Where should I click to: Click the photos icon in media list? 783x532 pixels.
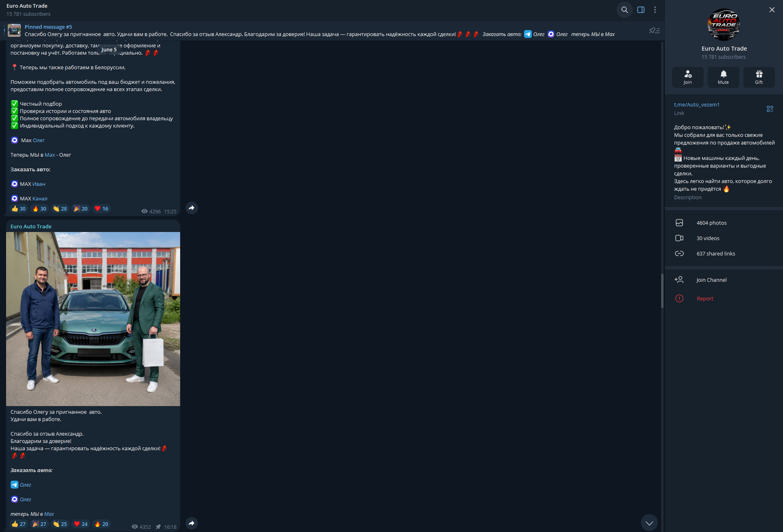coord(679,223)
